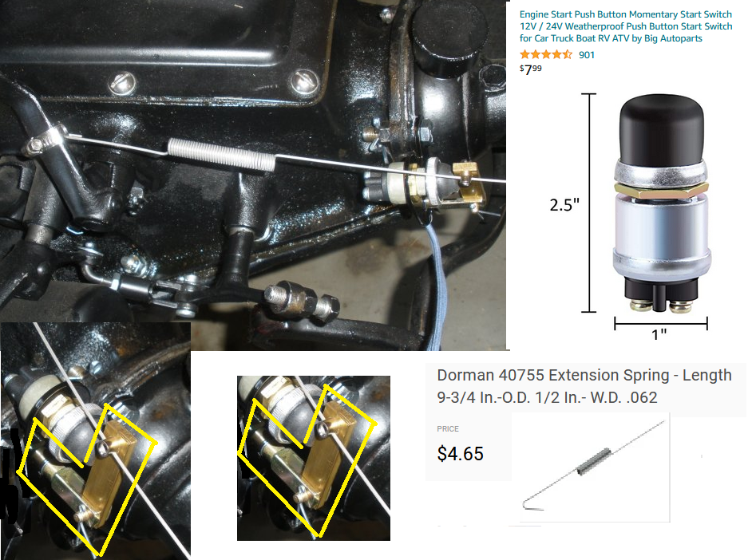
Task: Select the middle yellow-outlined bracket closeup photo
Action: click(314, 458)
